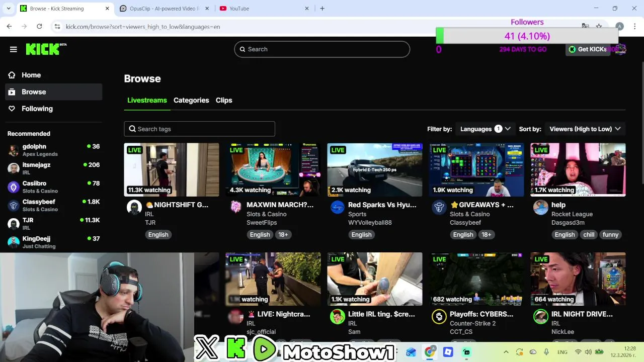Click funny tag under help stream
The image size is (644, 362).
click(610, 235)
